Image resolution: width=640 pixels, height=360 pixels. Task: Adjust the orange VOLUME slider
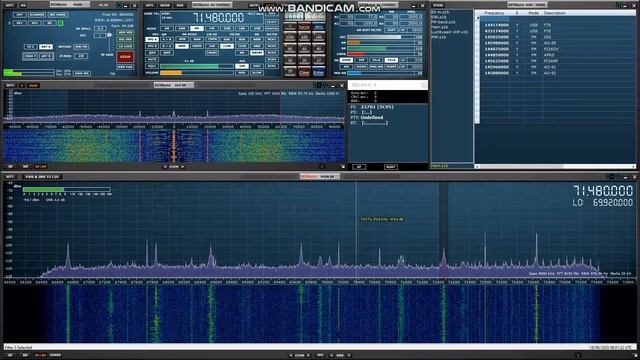pos(197,73)
